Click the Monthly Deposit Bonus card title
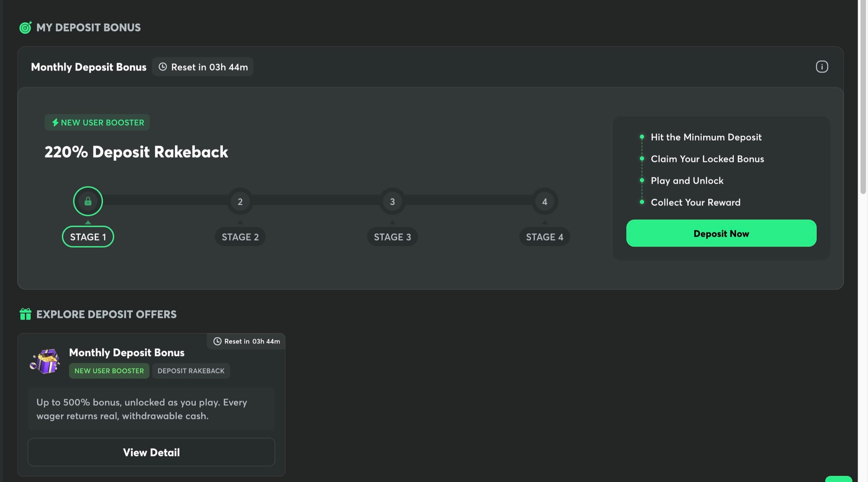868x482 pixels. pos(127,352)
